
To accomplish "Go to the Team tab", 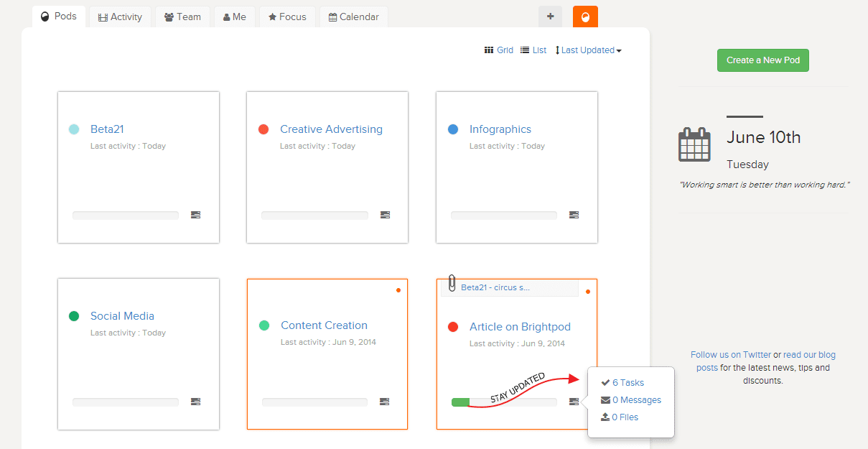I will coord(182,17).
